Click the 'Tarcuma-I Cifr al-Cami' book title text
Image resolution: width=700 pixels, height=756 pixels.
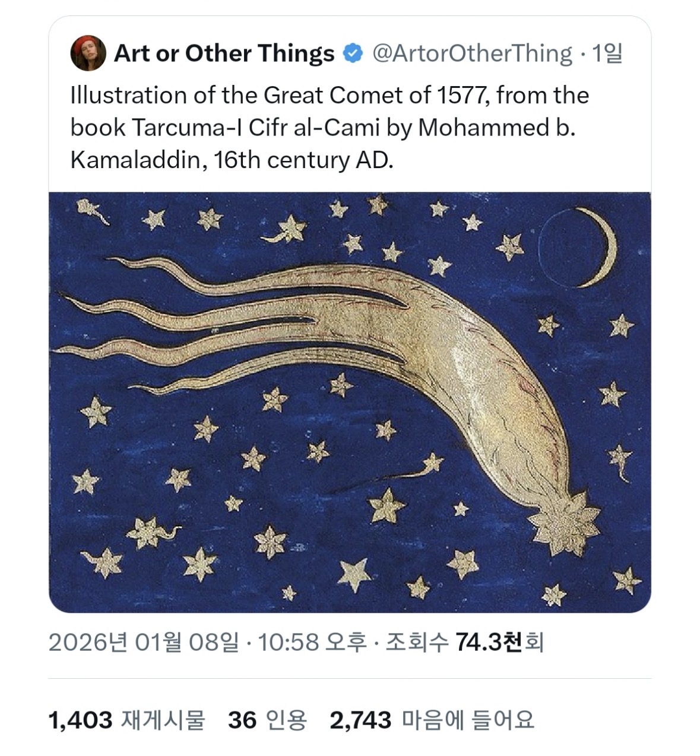pyautogui.click(x=256, y=128)
